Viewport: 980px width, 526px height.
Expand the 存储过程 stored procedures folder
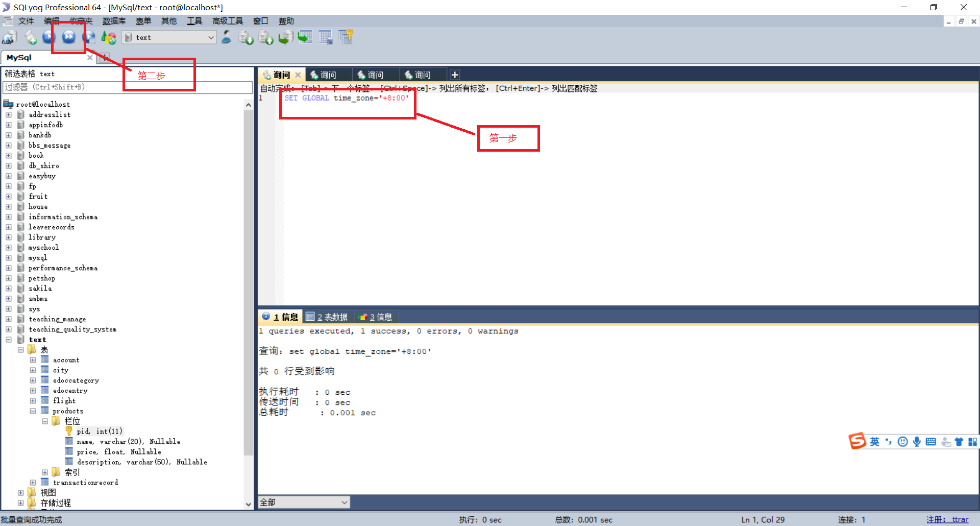tap(21, 503)
